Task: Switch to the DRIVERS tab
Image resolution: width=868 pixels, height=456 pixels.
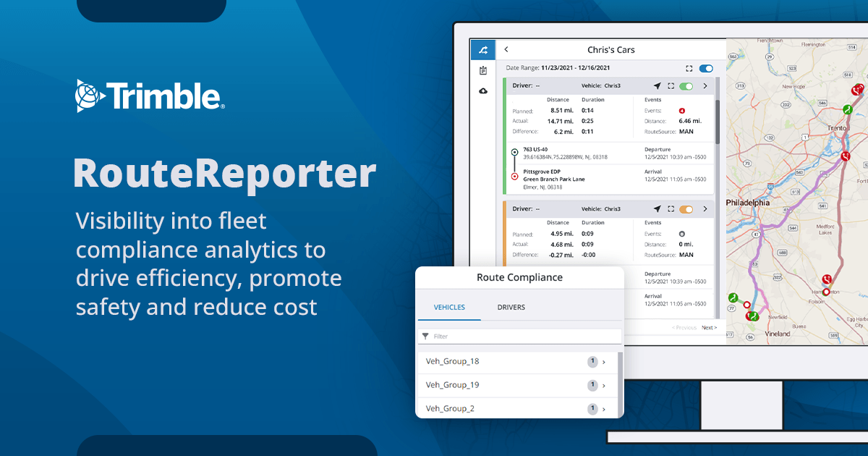Action: pos(511,307)
